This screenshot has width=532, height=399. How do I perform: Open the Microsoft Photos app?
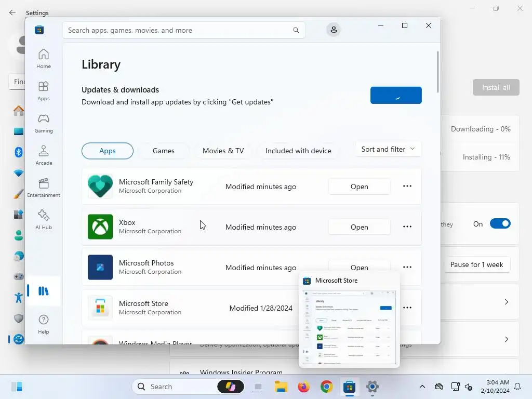coord(360,267)
